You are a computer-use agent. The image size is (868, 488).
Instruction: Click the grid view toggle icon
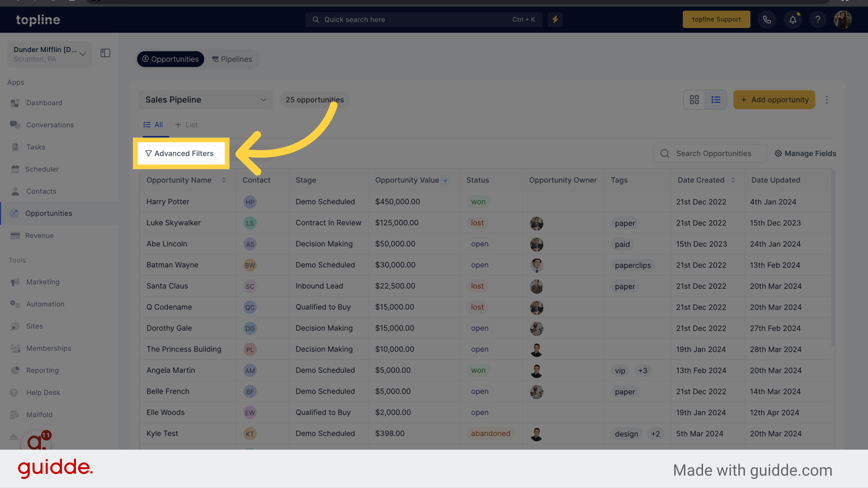[x=694, y=99]
